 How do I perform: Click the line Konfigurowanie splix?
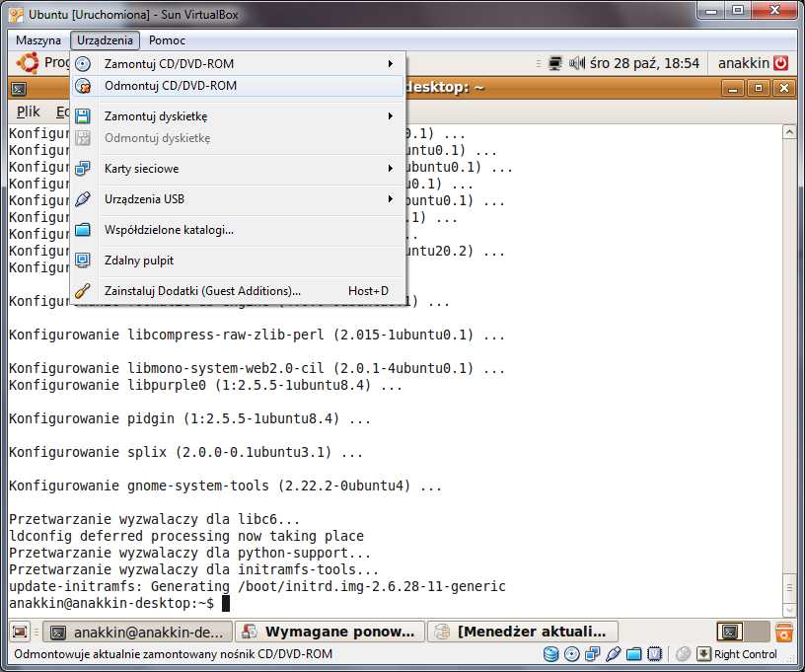pos(185,452)
